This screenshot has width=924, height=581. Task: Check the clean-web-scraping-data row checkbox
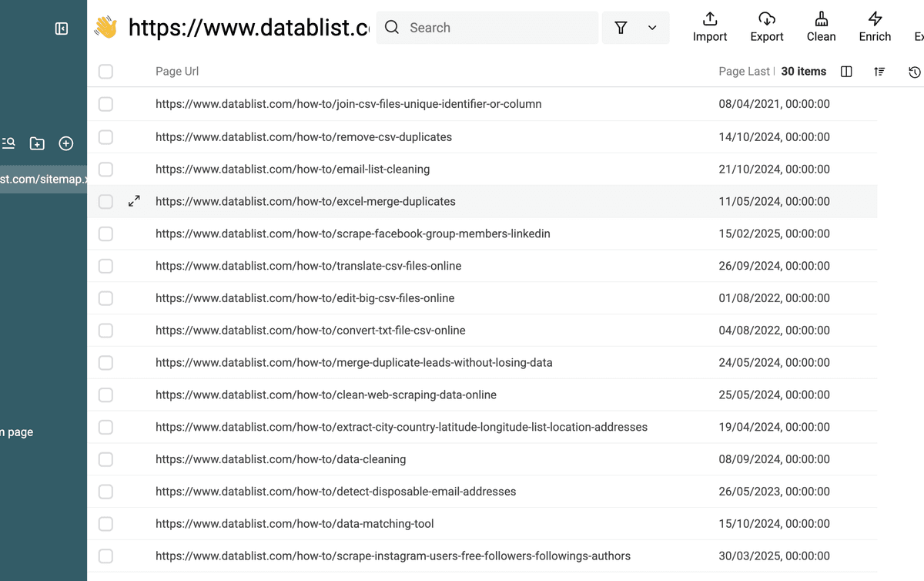coord(105,395)
